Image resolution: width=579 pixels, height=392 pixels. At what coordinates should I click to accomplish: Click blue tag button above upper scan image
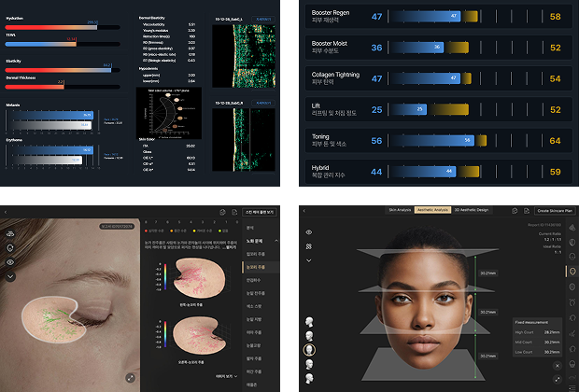click(263, 19)
